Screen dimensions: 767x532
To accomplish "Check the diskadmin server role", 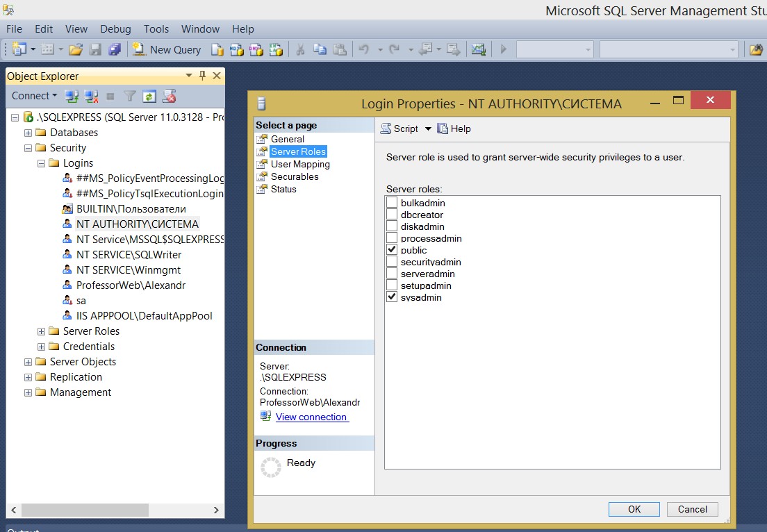I will [x=392, y=226].
